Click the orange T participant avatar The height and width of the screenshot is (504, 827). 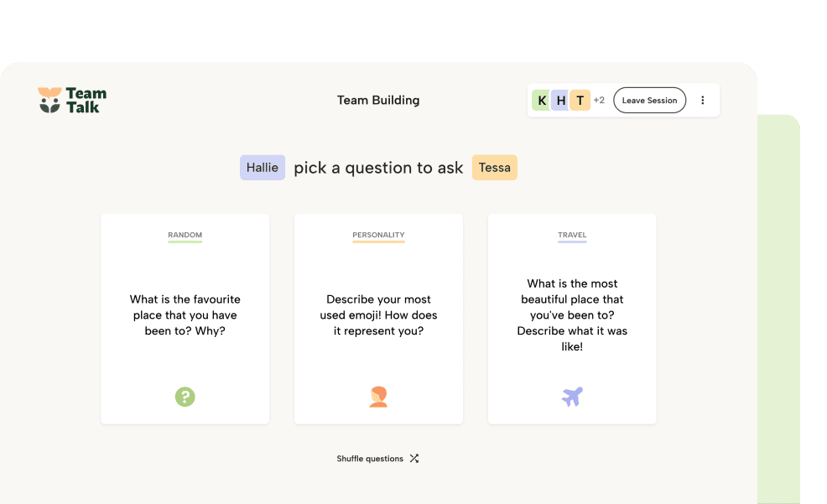pos(580,101)
